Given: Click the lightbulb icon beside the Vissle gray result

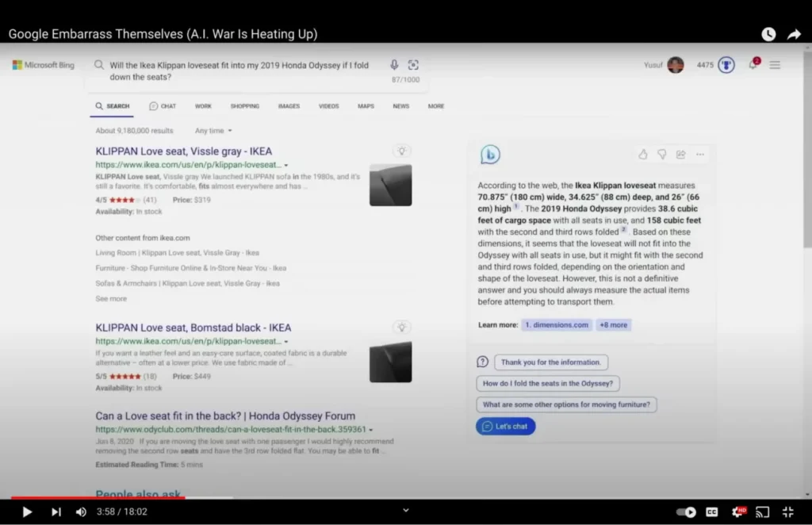Looking at the screenshot, I should [401, 151].
